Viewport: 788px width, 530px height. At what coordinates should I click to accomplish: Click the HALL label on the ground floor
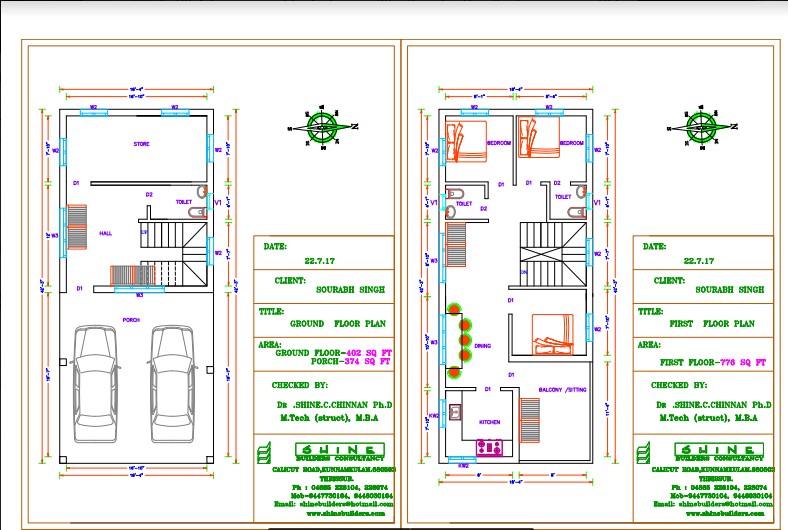[105, 233]
